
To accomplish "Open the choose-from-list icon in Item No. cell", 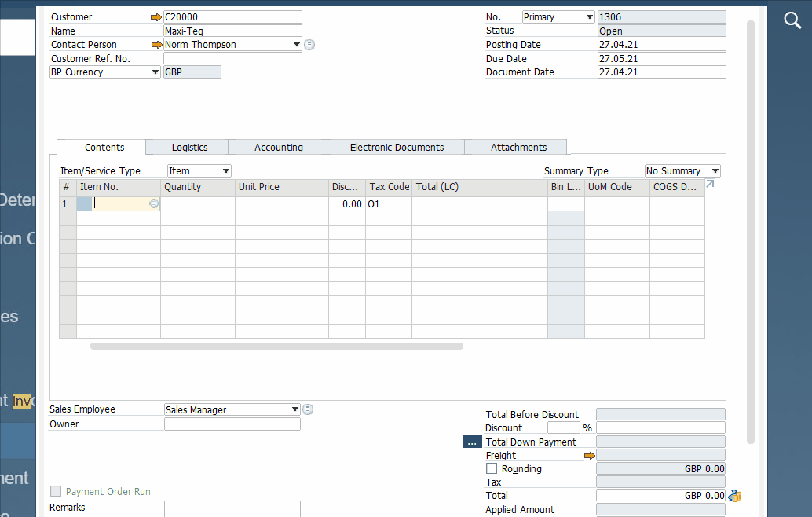I will point(154,203).
